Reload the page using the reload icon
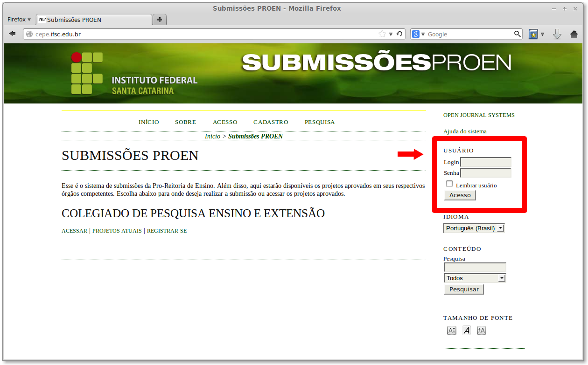588x365 pixels. (399, 34)
